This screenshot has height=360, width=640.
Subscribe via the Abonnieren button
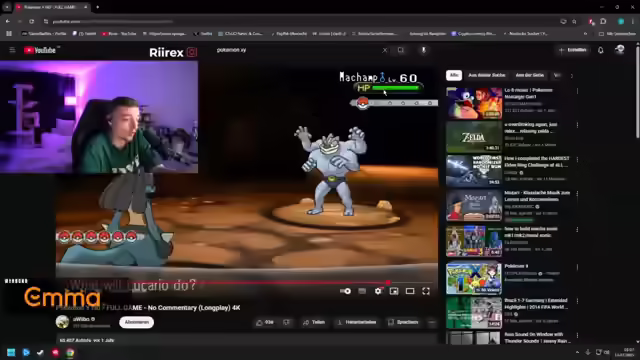coord(136,322)
